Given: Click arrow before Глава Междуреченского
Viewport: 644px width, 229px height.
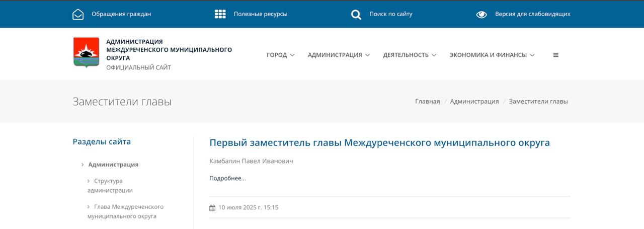Looking at the screenshot, I should pos(89,206).
